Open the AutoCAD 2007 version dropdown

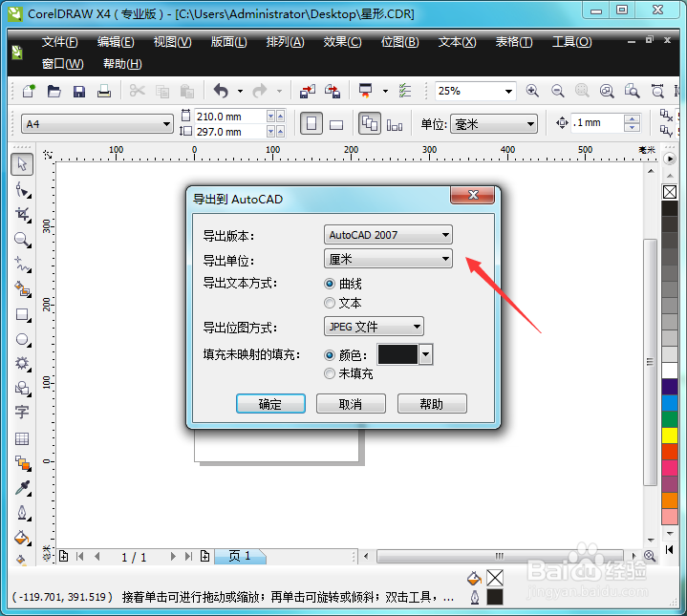point(388,235)
